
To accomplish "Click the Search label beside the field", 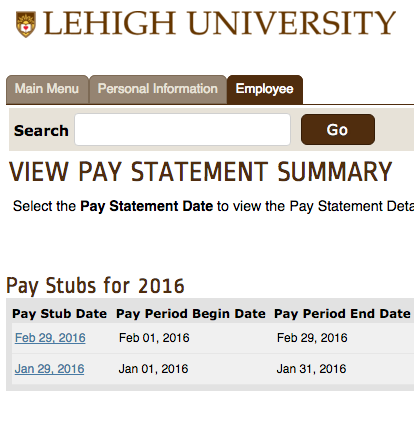I will click(41, 131).
